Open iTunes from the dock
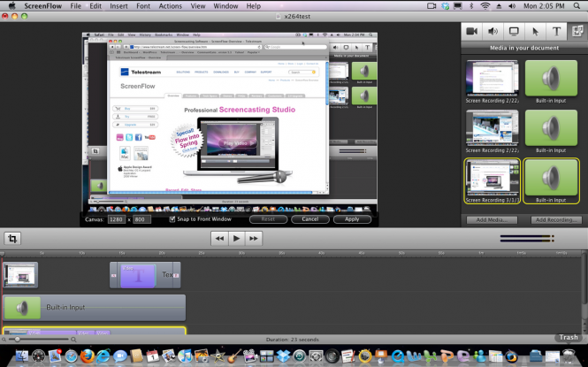The height and width of the screenshot is (367, 588). pos(185,356)
